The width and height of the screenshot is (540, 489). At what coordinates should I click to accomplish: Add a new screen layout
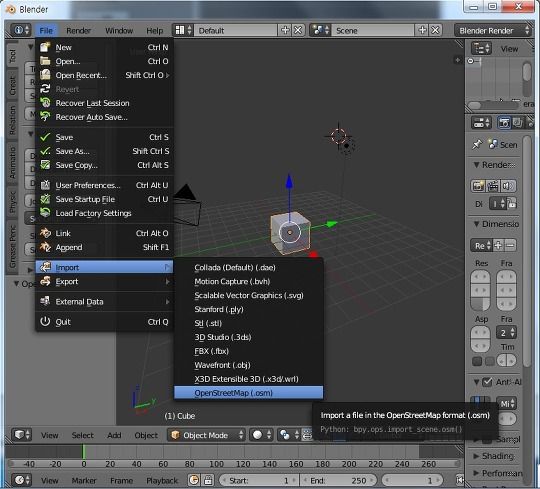285,30
